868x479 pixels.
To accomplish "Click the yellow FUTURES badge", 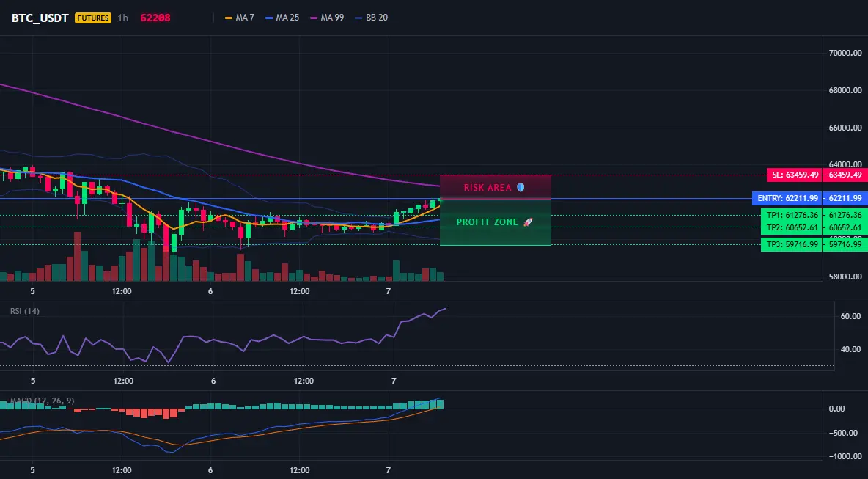I will [93, 18].
